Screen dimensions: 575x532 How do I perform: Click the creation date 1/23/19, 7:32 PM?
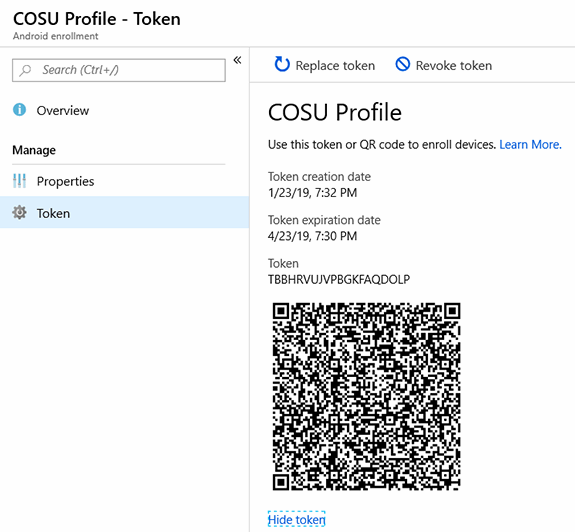pos(312,192)
